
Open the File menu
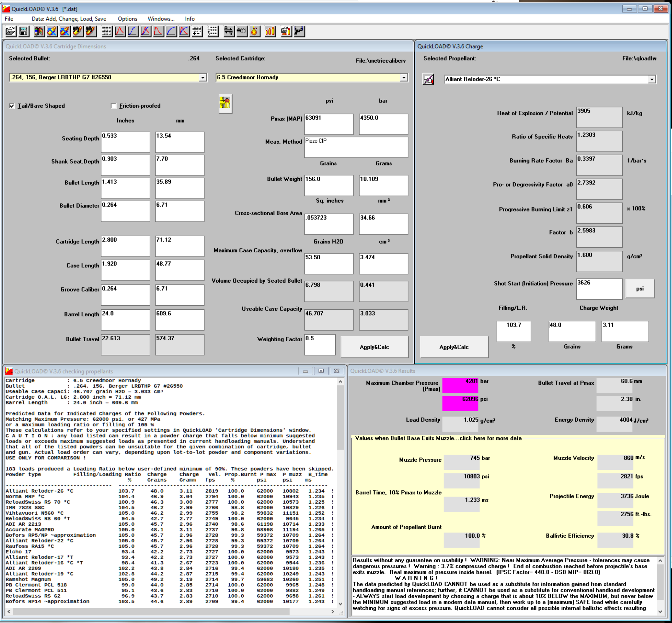9,19
